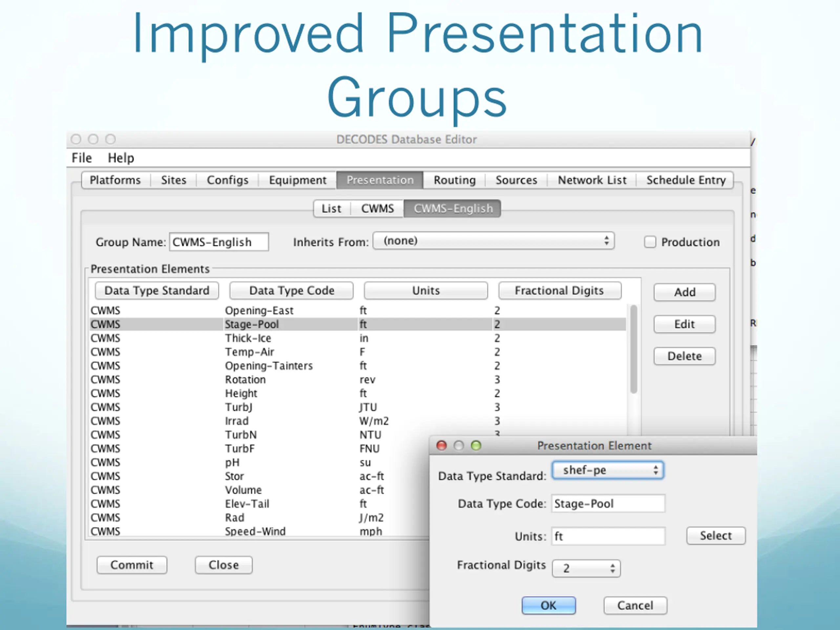Open the File menu
Screen dimensions: 840x630
tap(82, 157)
